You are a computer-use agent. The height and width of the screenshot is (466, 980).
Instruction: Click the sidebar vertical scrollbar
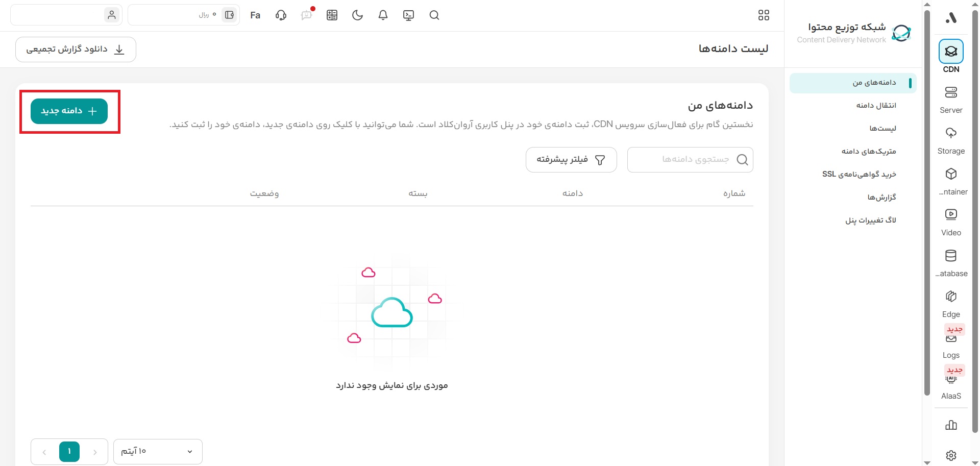tap(927, 202)
